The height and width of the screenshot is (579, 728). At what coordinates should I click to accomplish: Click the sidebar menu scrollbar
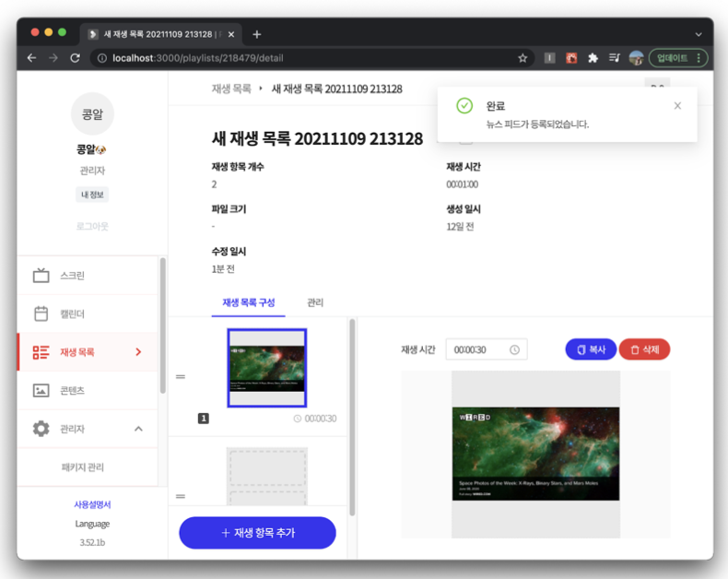tap(162, 325)
